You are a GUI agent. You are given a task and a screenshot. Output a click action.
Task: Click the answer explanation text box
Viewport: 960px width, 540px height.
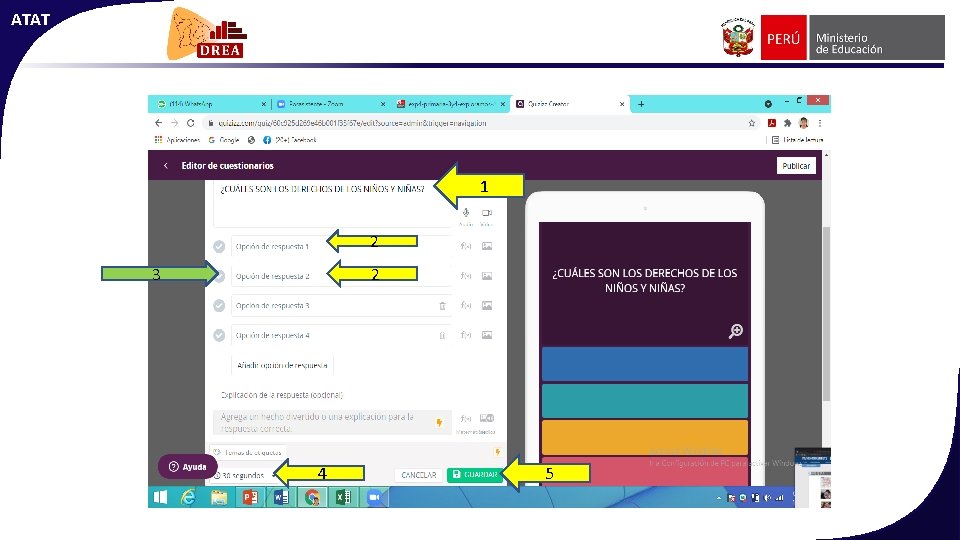[332, 422]
